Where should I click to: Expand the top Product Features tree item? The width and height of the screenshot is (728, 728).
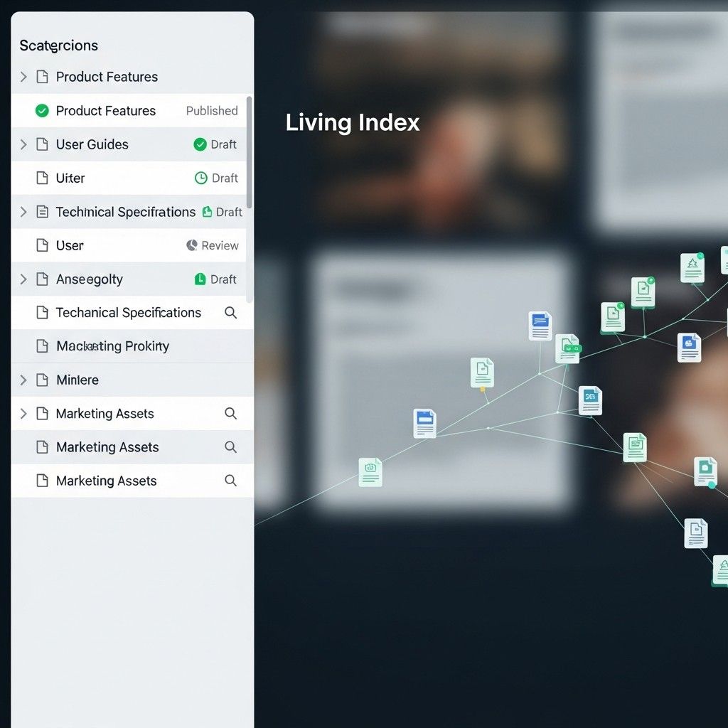(x=23, y=77)
